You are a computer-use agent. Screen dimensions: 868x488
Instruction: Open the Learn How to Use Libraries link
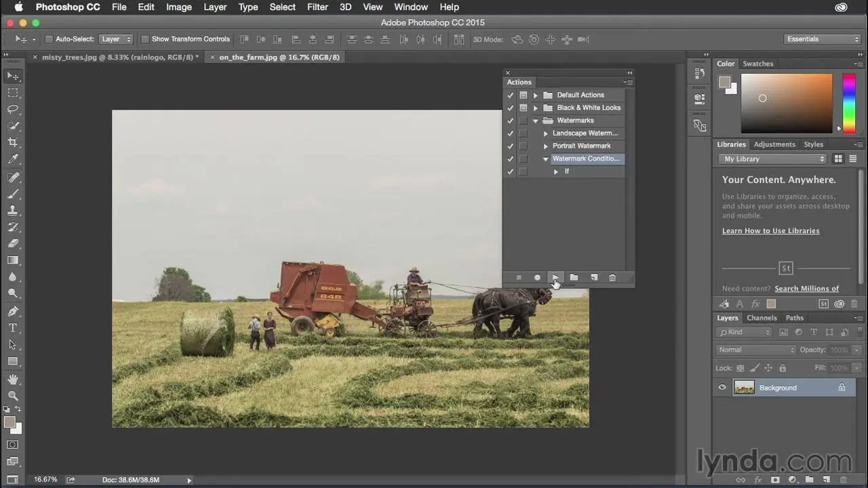pos(770,231)
